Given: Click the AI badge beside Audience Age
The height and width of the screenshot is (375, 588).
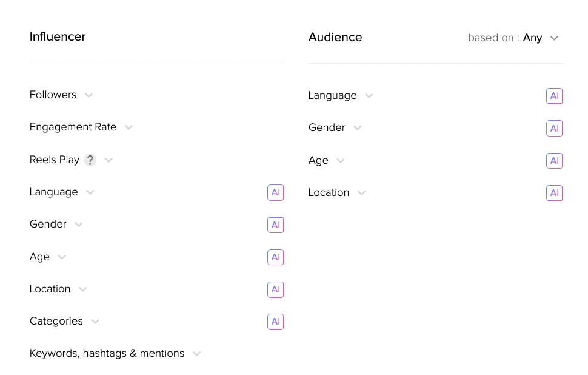Looking at the screenshot, I should coord(554,160).
